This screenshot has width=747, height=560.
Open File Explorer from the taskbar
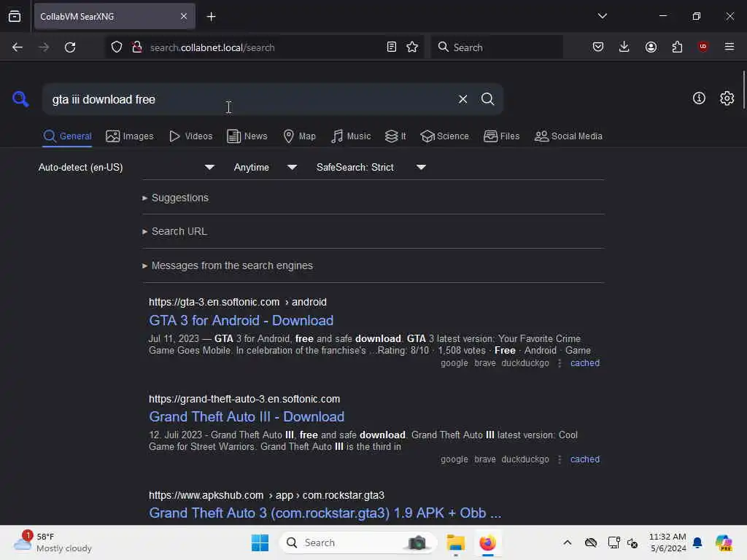point(455,542)
